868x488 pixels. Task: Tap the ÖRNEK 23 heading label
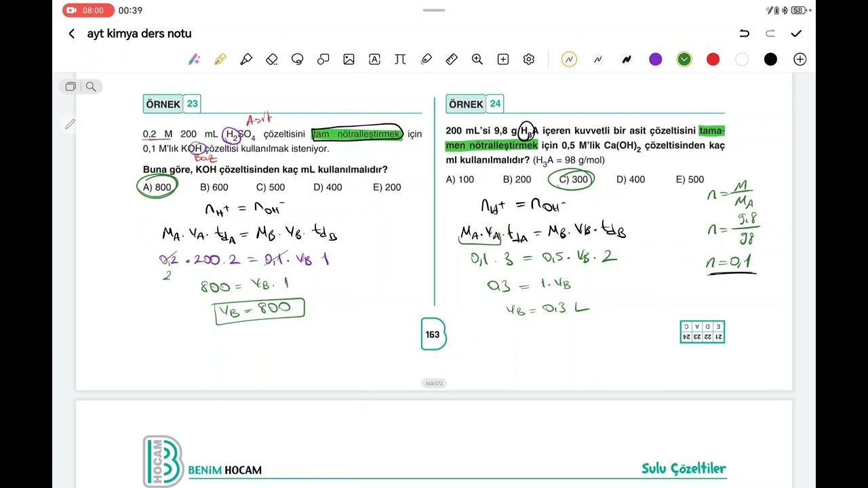(x=172, y=104)
